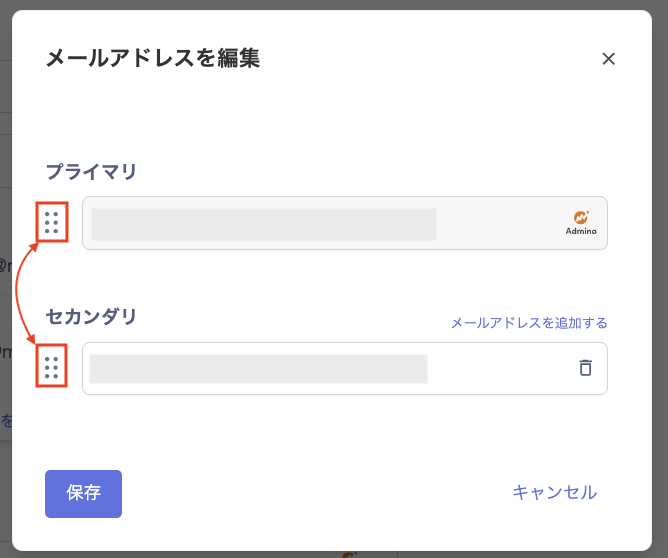This screenshot has height=558, width=668.
Task: Click the orange icon below the dialog
Action: pyautogui.click(x=348, y=554)
